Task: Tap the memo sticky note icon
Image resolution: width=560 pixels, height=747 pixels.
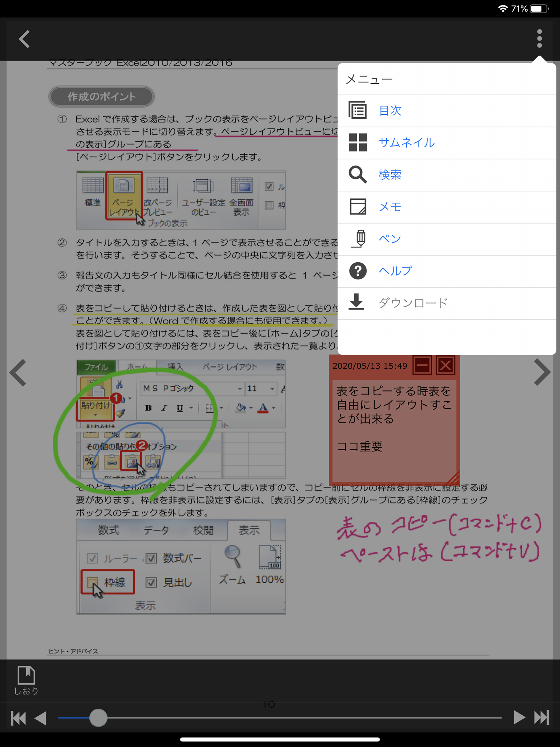Action: (358, 207)
